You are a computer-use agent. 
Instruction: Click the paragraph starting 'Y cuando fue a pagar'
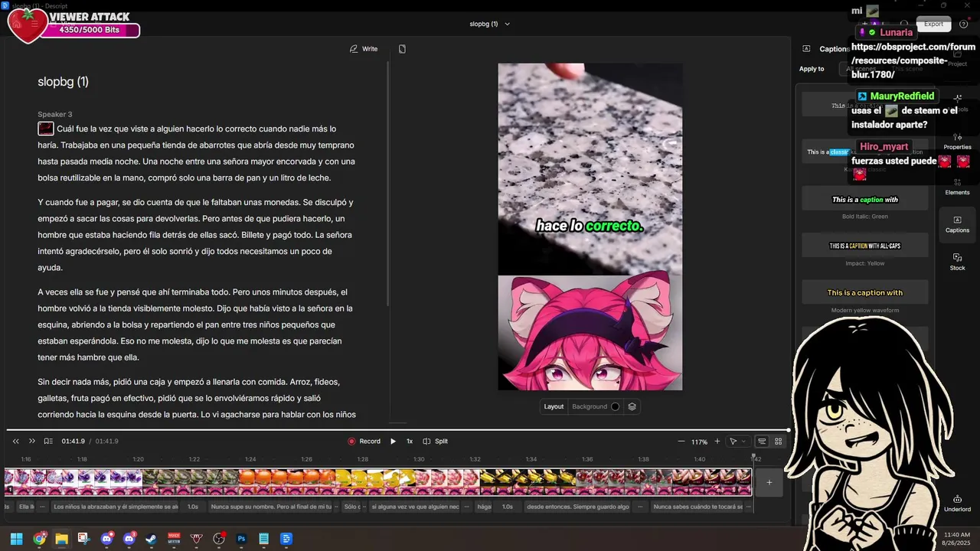(x=196, y=235)
